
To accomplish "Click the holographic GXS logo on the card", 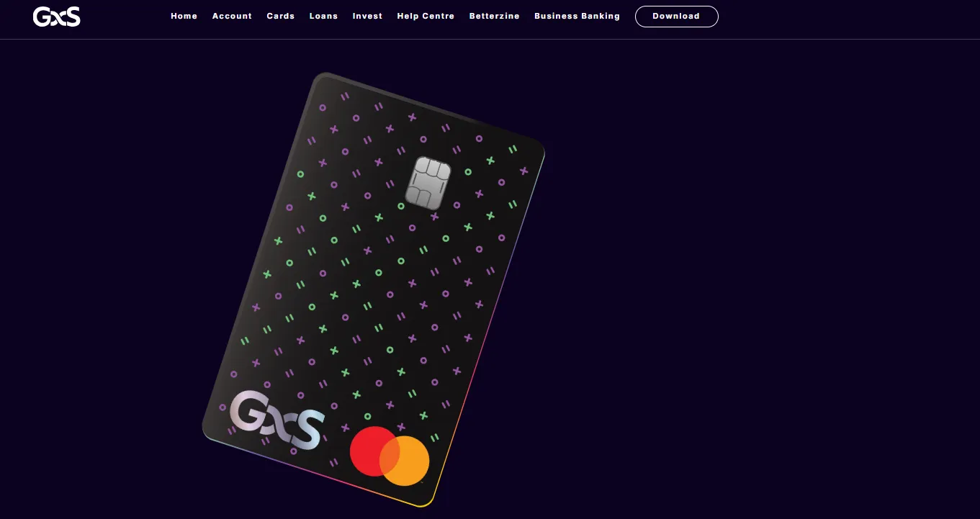I will pos(277,420).
